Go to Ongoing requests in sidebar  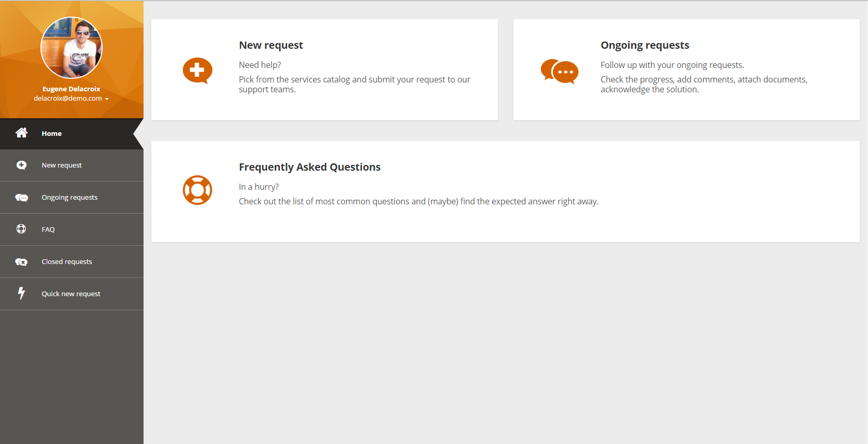click(69, 198)
